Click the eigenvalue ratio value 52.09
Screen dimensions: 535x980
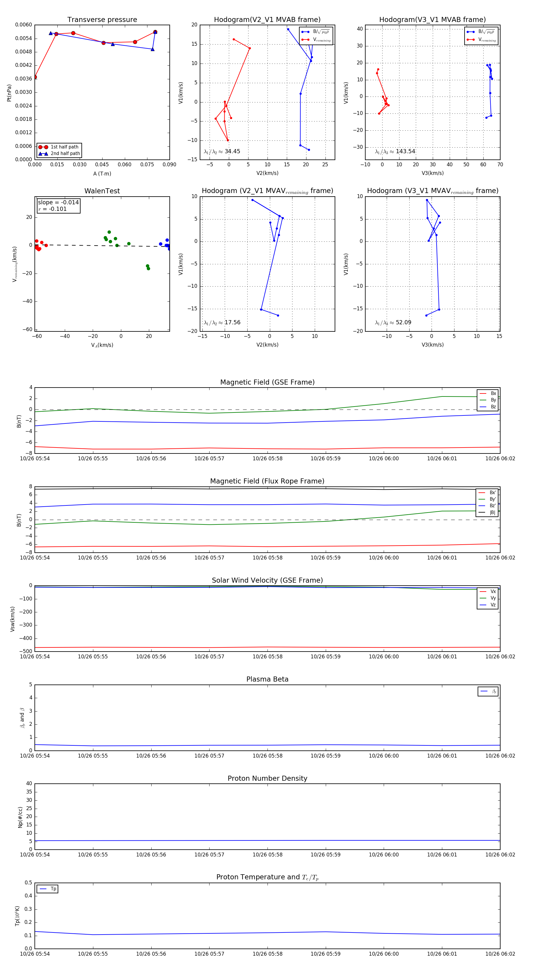coord(403,323)
